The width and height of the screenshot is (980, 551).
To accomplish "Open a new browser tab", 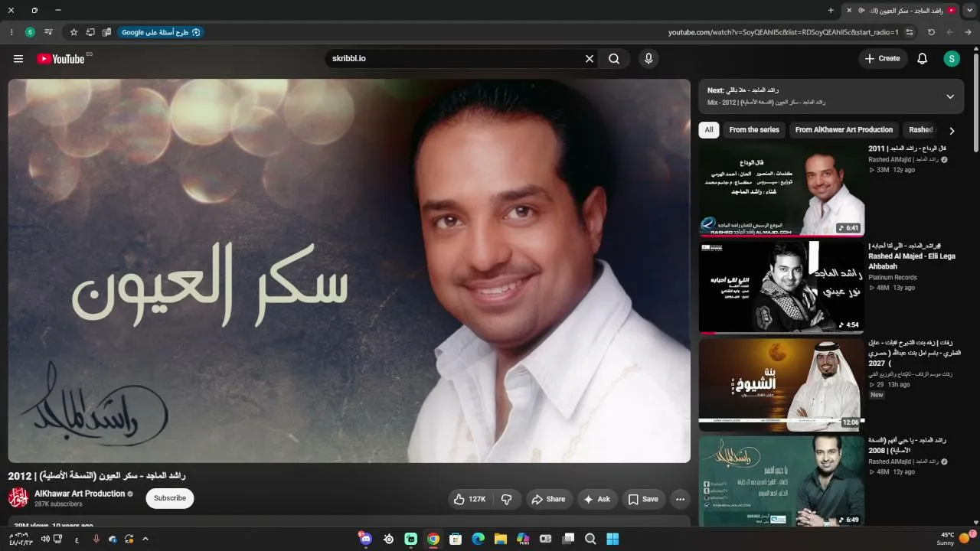I will coord(831,10).
